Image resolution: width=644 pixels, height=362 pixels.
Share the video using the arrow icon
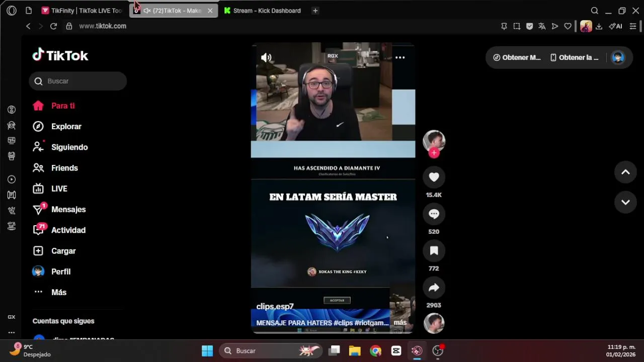[434, 288]
